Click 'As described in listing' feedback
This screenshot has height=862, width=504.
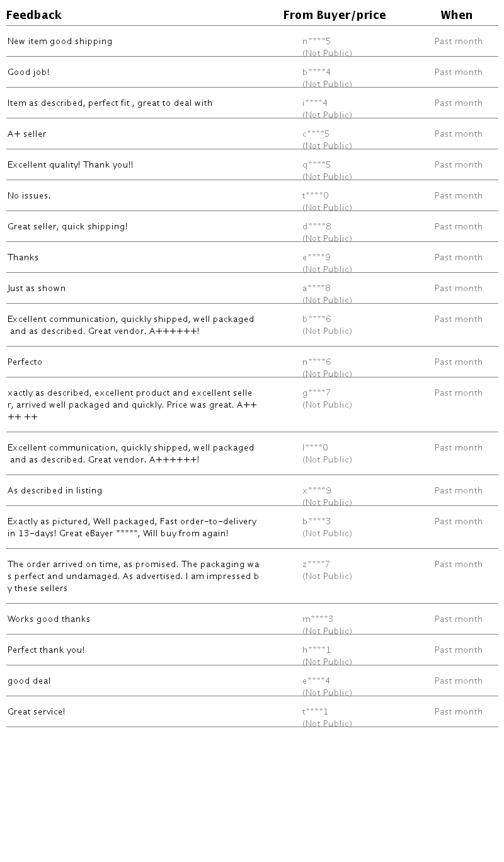(55, 491)
